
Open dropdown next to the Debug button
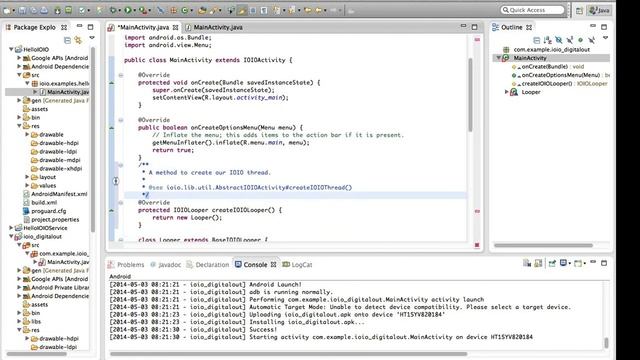pyautogui.click(x=120, y=11)
